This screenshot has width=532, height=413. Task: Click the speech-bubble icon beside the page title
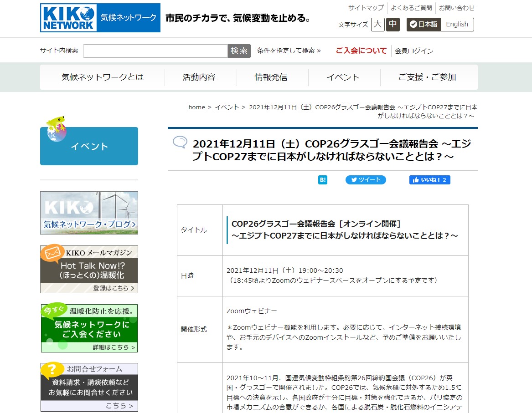180,142
